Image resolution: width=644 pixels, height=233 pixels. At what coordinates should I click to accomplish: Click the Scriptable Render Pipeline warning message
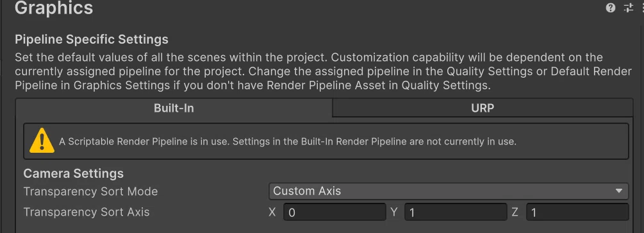point(288,142)
